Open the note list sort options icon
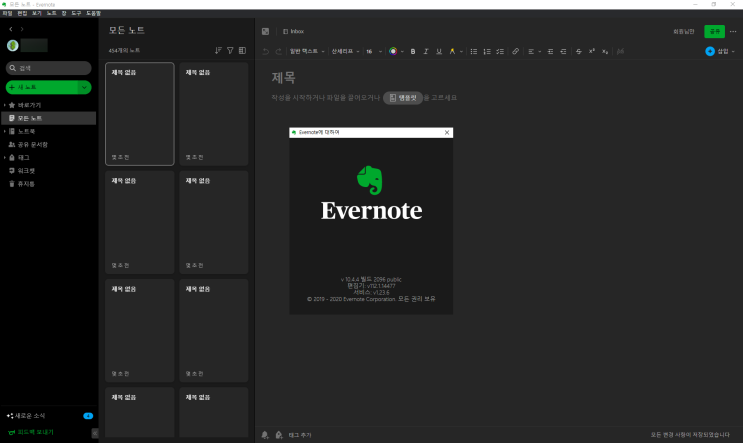 (218, 50)
